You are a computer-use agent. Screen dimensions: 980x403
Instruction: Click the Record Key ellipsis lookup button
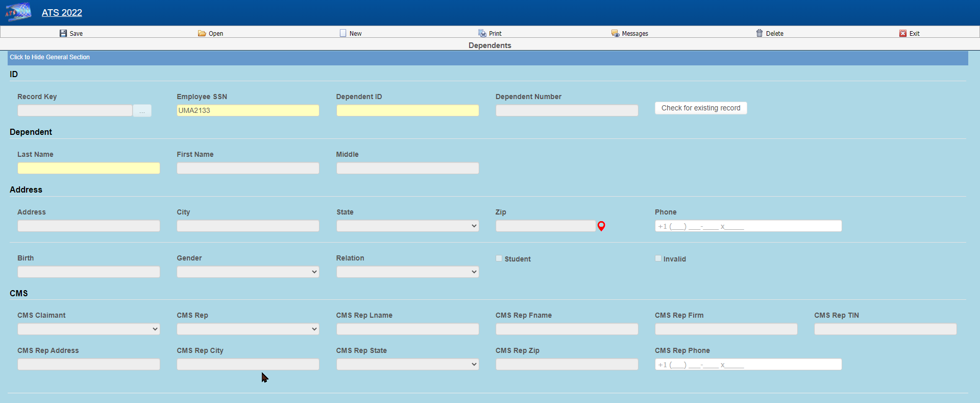tap(142, 111)
